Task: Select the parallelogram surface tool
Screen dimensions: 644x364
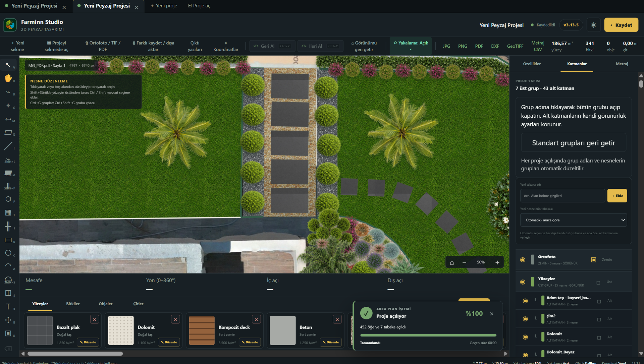Action: tap(8, 133)
